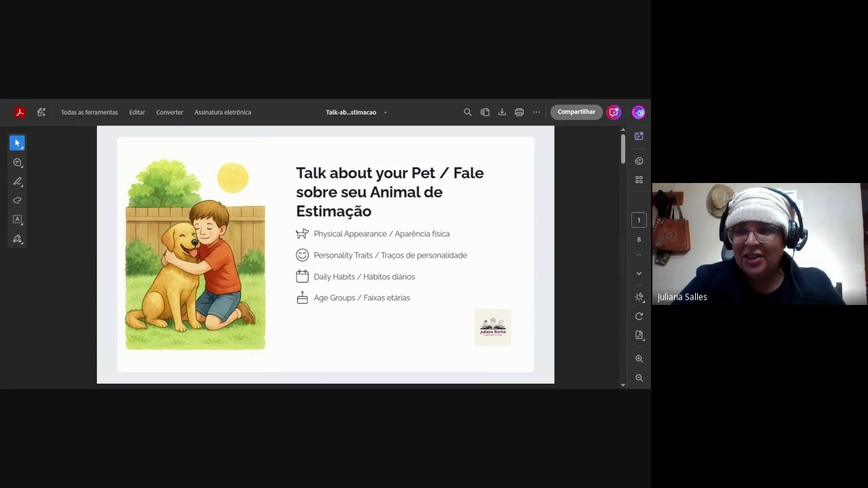Click the Juliana Borba logo image on the slide

coord(493,327)
